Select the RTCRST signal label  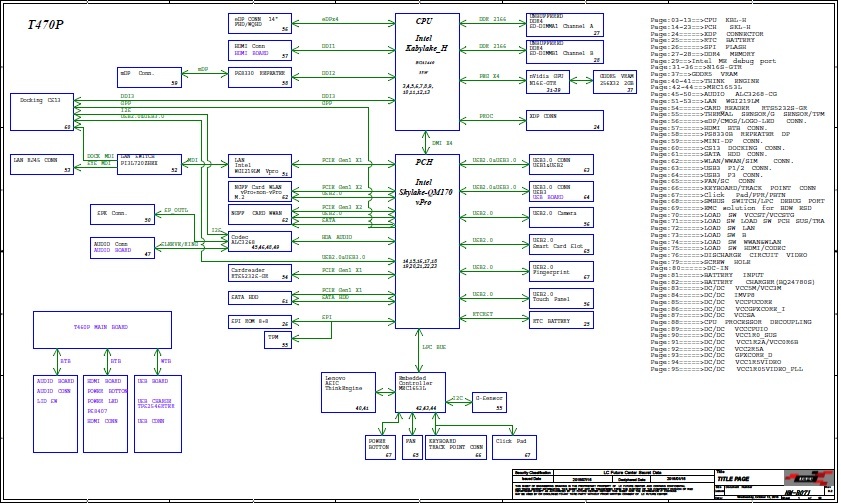pos(483,314)
